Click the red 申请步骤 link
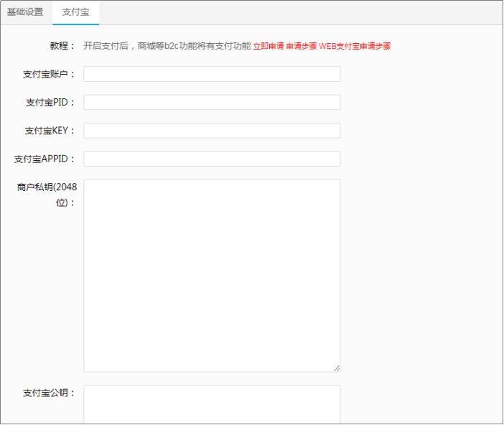This screenshot has width=504, height=425. (302, 46)
